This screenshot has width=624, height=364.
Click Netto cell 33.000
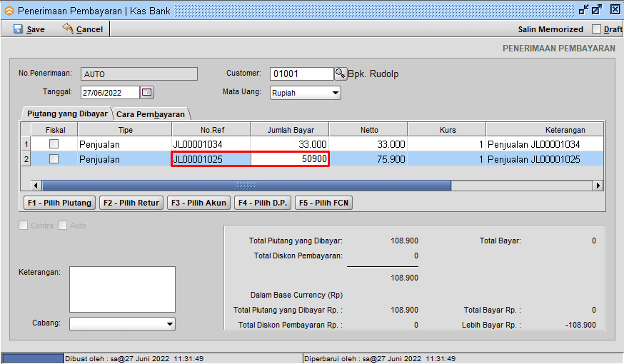(x=368, y=144)
